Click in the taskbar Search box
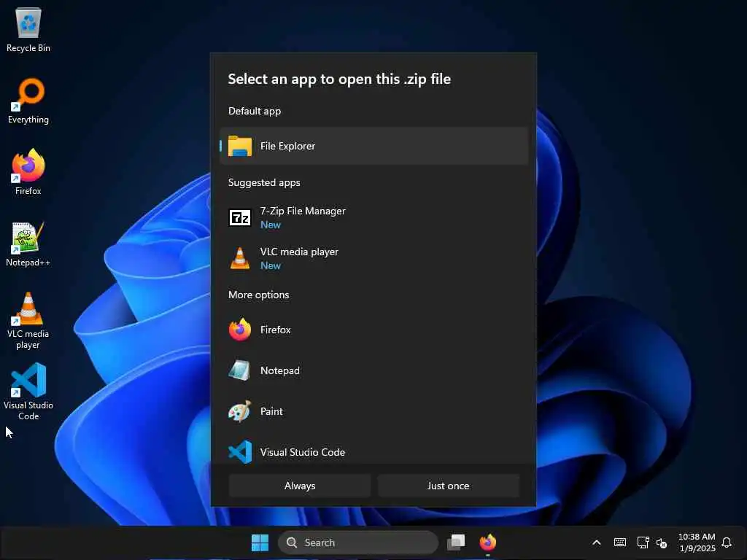747x560 pixels. coord(357,542)
